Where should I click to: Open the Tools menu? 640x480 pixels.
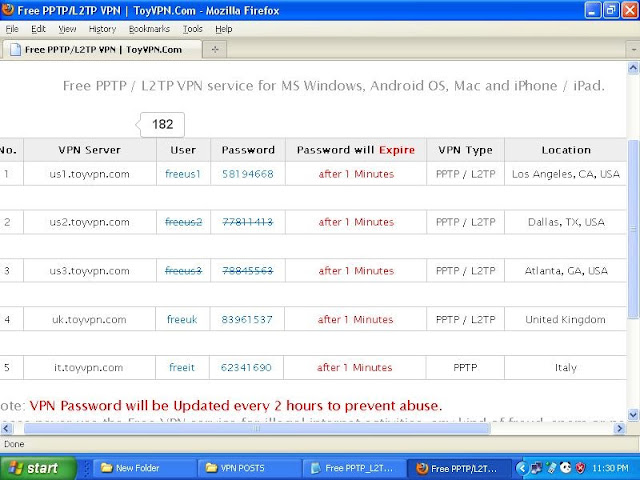pyautogui.click(x=192, y=29)
